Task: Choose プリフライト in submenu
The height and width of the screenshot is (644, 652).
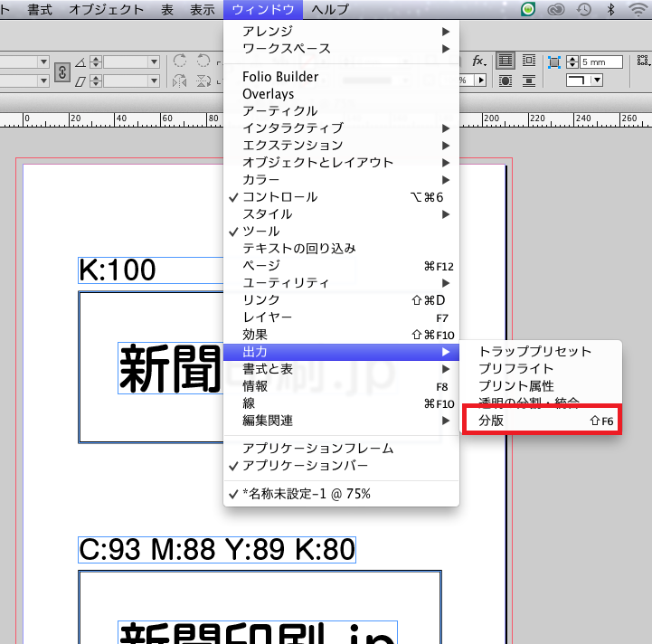Action: [541, 369]
